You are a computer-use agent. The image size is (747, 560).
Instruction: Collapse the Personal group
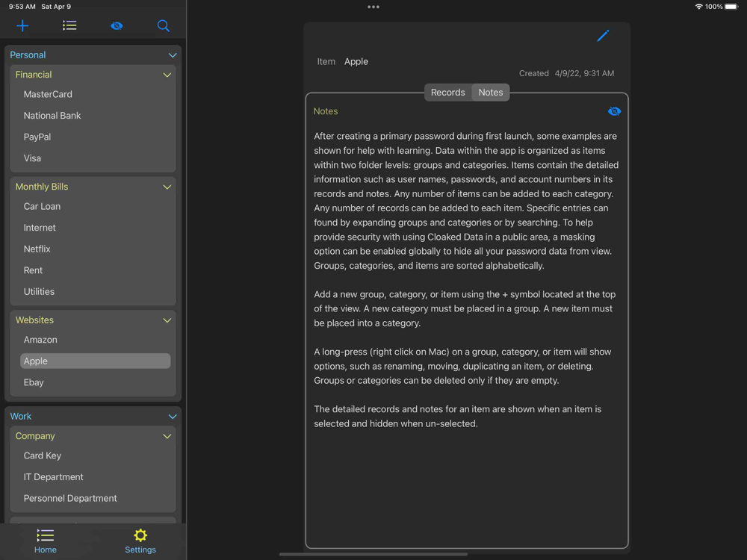[x=173, y=55]
